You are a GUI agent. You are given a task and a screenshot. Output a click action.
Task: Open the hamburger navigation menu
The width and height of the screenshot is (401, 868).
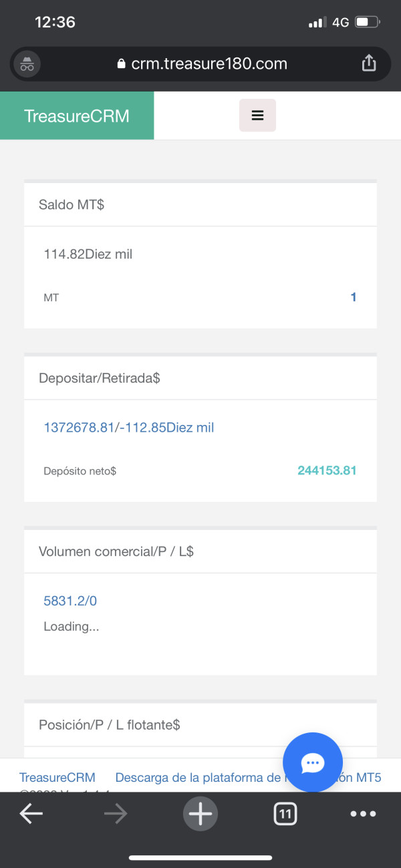[257, 116]
